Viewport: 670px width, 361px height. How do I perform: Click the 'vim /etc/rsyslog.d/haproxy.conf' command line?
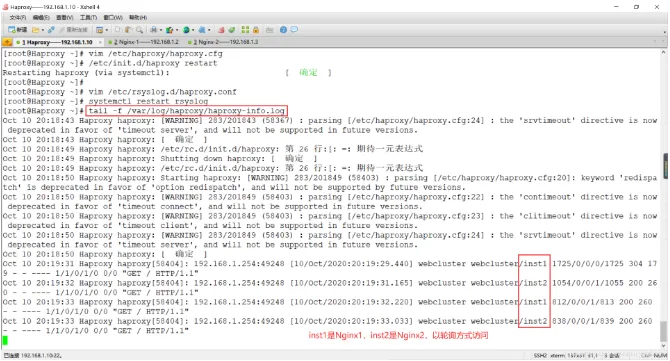(x=120, y=92)
